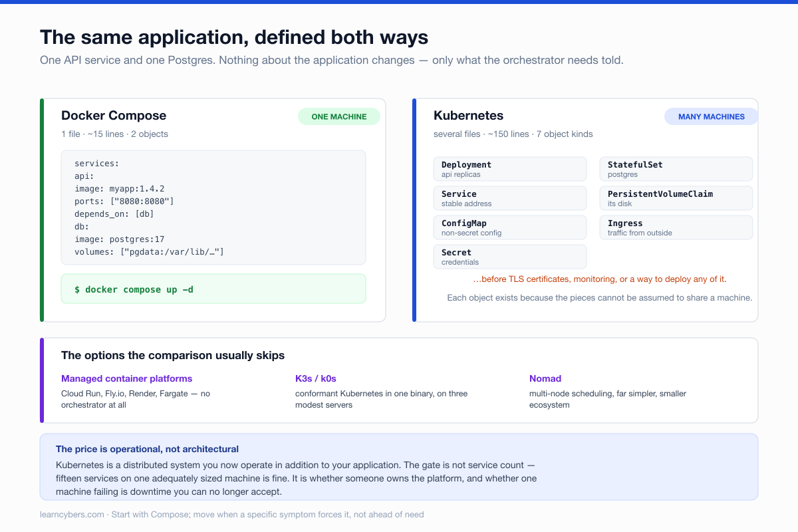The width and height of the screenshot is (798, 532).
Task: Click 'The options the comparison usually skips'
Action: coord(173,356)
